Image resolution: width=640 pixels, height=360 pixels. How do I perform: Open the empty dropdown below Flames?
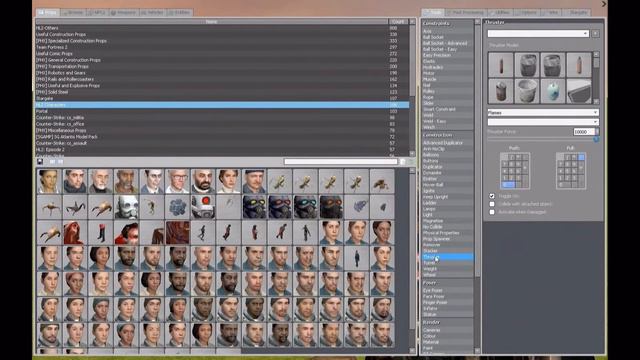pos(543,122)
